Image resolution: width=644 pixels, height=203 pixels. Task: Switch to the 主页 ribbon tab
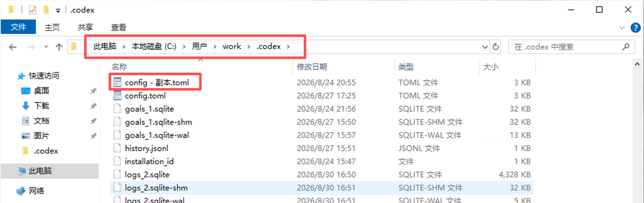tap(52, 27)
